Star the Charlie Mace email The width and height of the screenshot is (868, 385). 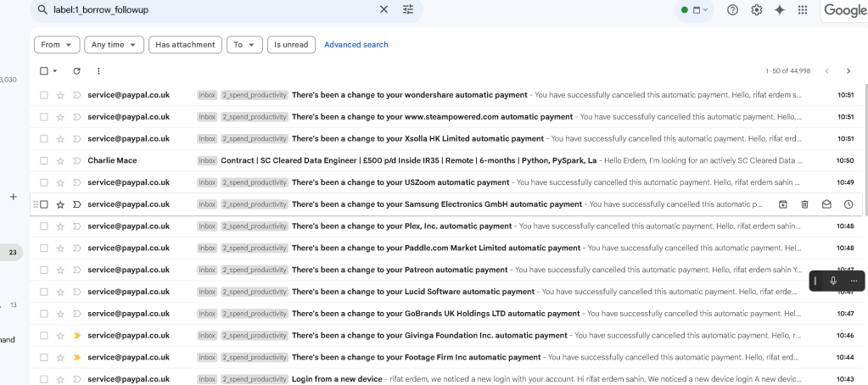(60, 160)
